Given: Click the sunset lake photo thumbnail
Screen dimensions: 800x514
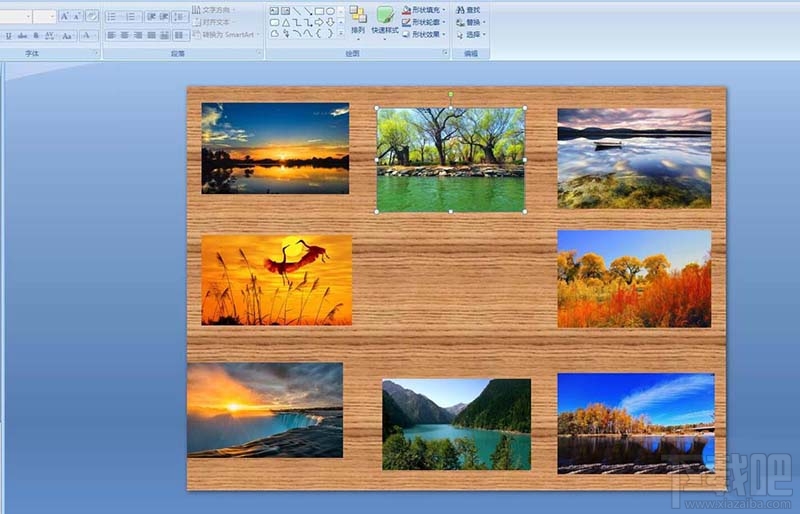Looking at the screenshot, I should pos(275,148).
